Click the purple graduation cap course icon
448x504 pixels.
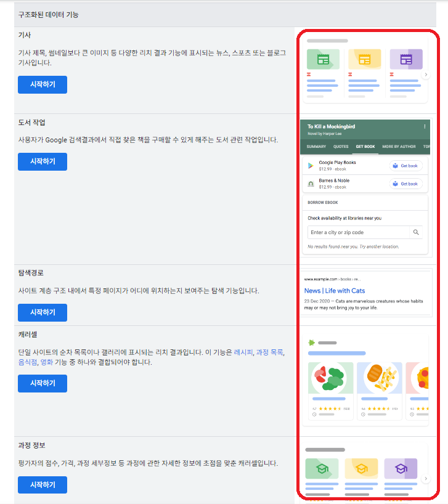pyautogui.click(x=401, y=469)
